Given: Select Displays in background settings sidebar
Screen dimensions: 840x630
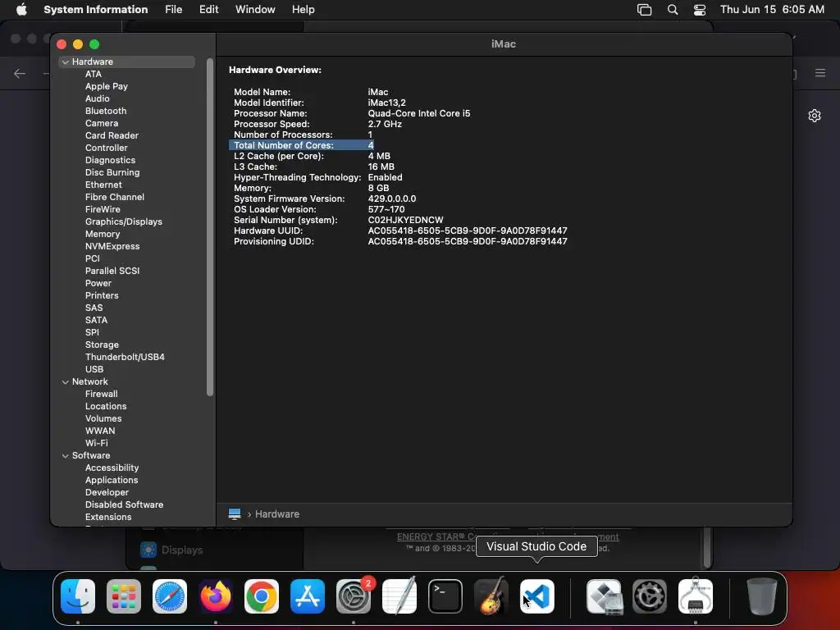Looking at the screenshot, I should (x=182, y=550).
